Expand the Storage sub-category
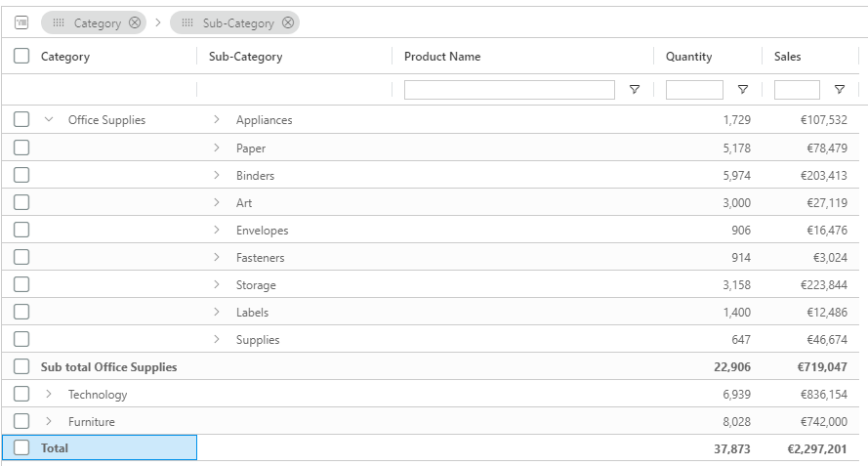The width and height of the screenshot is (868, 466). point(217,285)
